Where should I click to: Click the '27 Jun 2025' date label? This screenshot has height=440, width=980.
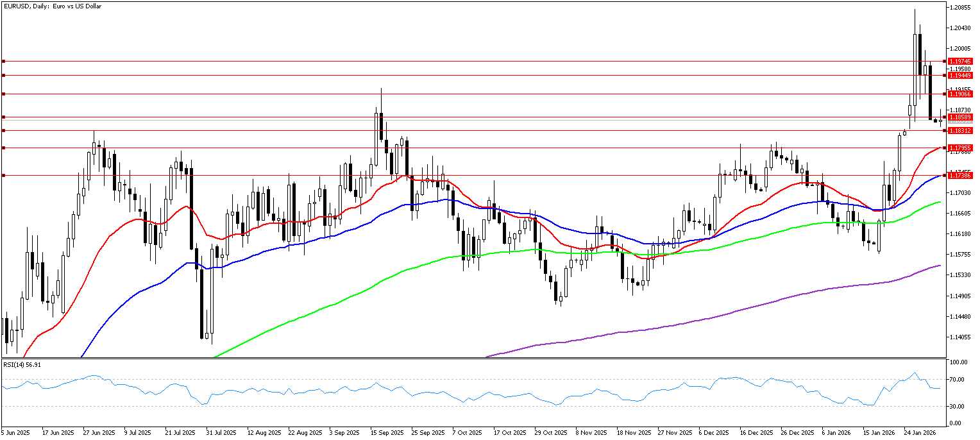coord(99,433)
